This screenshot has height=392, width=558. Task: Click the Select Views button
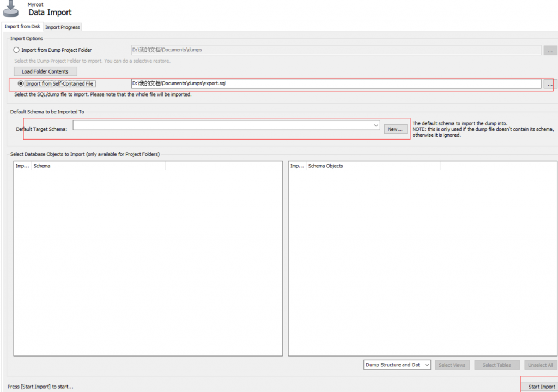pyautogui.click(x=452, y=365)
